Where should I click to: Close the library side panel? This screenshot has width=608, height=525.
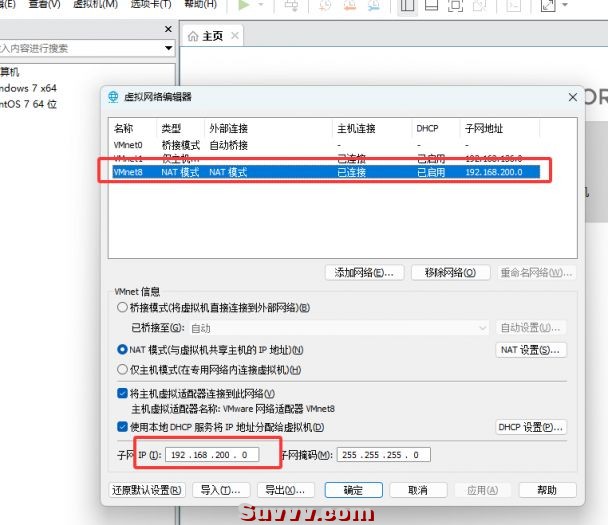tap(168, 29)
